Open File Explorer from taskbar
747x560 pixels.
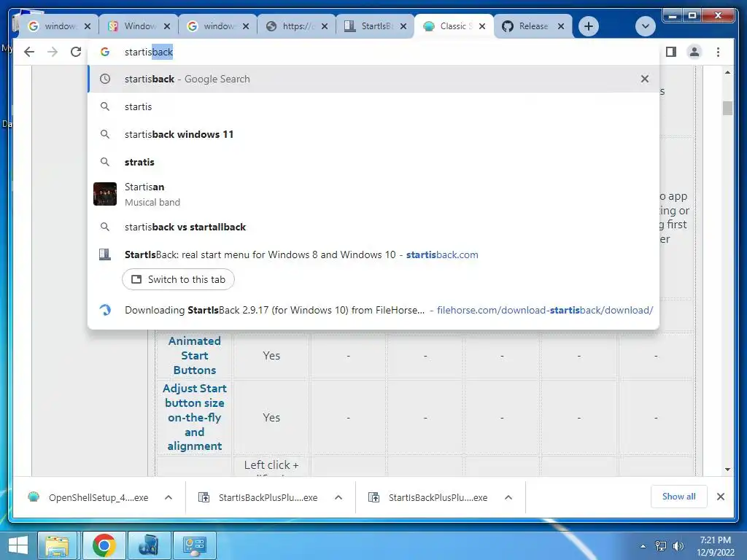tap(57, 545)
